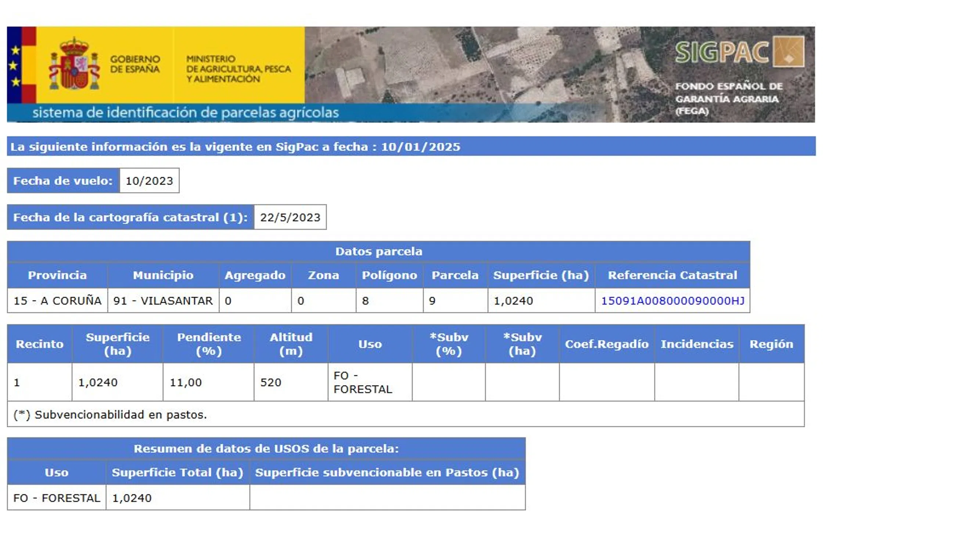Select the Fecha de vuelo value 10/2023
980x551 pixels.
149,181
